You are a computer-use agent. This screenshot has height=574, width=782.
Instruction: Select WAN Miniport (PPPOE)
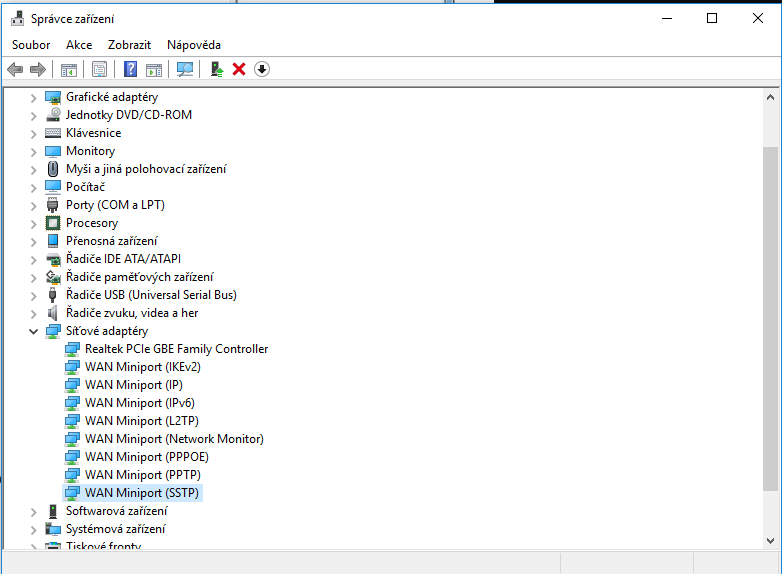[147, 457]
